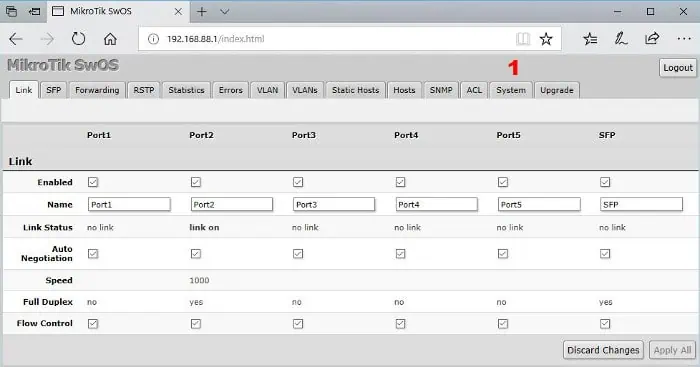Screen dimensions: 700x367
Task: Log out of SwOS
Action: point(678,68)
